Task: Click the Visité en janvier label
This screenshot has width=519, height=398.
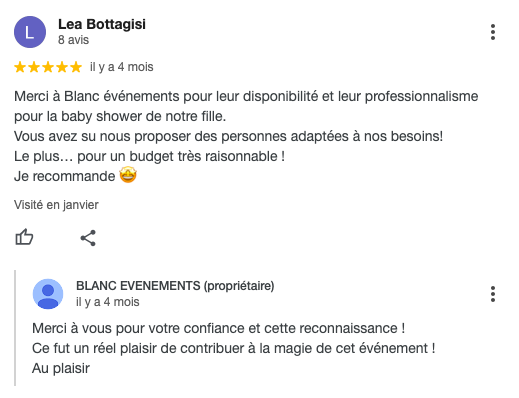Action: (x=56, y=205)
